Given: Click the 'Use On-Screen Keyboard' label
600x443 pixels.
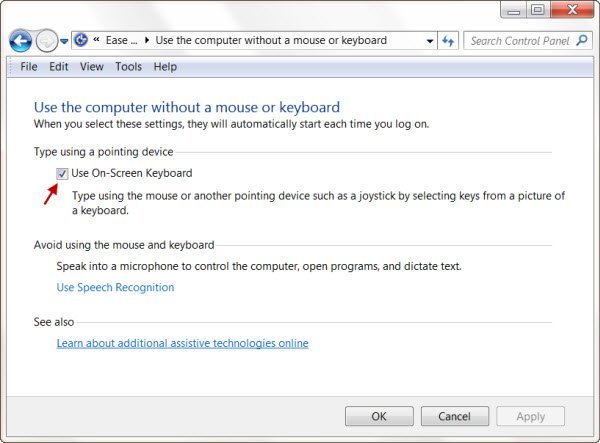Looking at the screenshot, I should click(132, 173).
